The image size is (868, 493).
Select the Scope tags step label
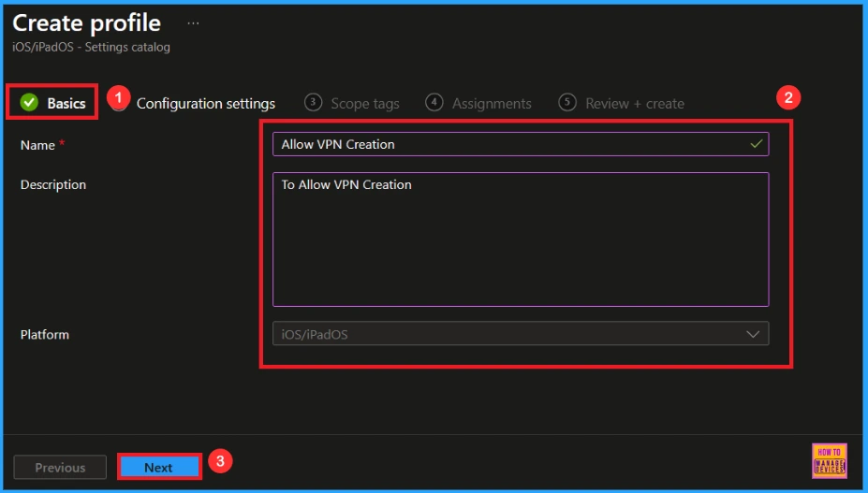click(364, 104)
